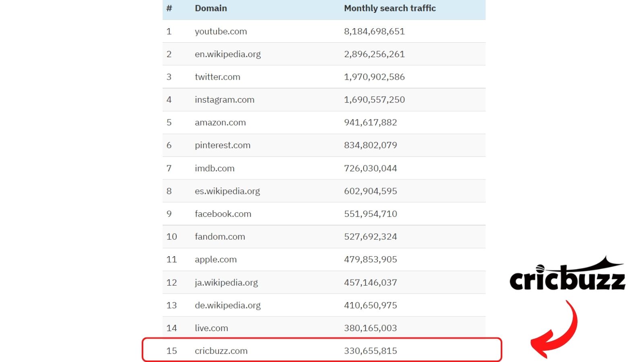Click traffic value 330,655,815
The image size is (644, 362).
coord(370,351)
